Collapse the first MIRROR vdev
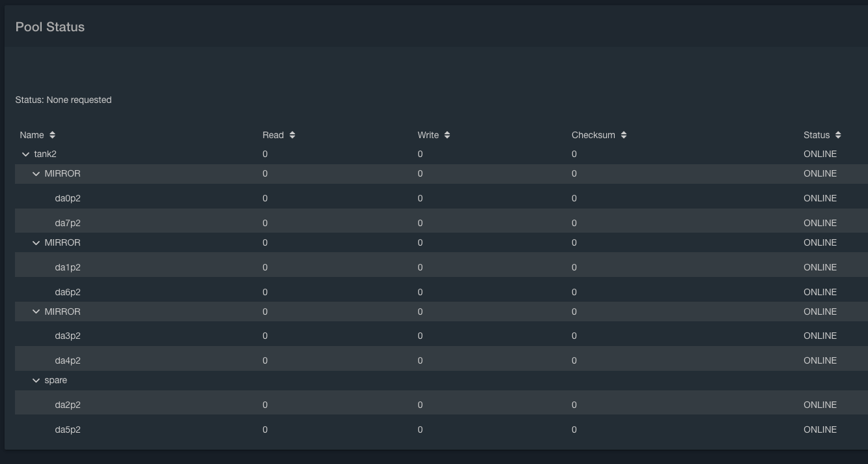This screenshot has height=464, width=868. [36, 174]
